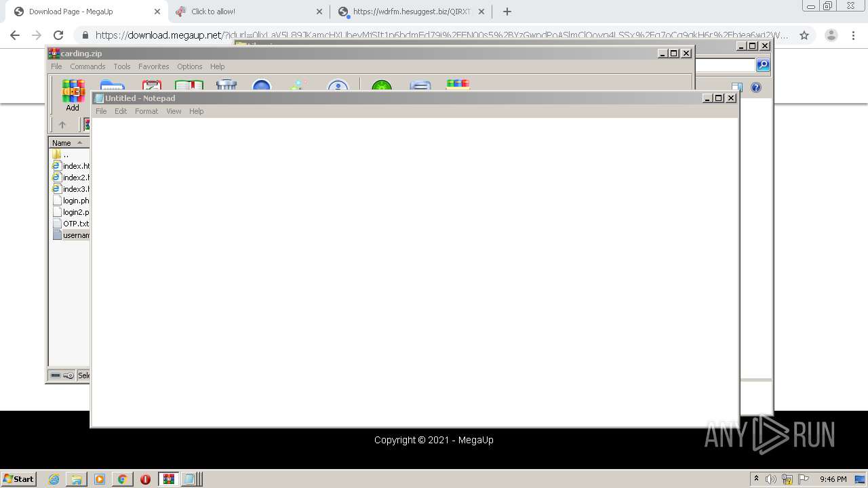Viewport: 868px width, 488px height.
Task: Close the 'Click to allow!' tab
Action: pos(319,12)
